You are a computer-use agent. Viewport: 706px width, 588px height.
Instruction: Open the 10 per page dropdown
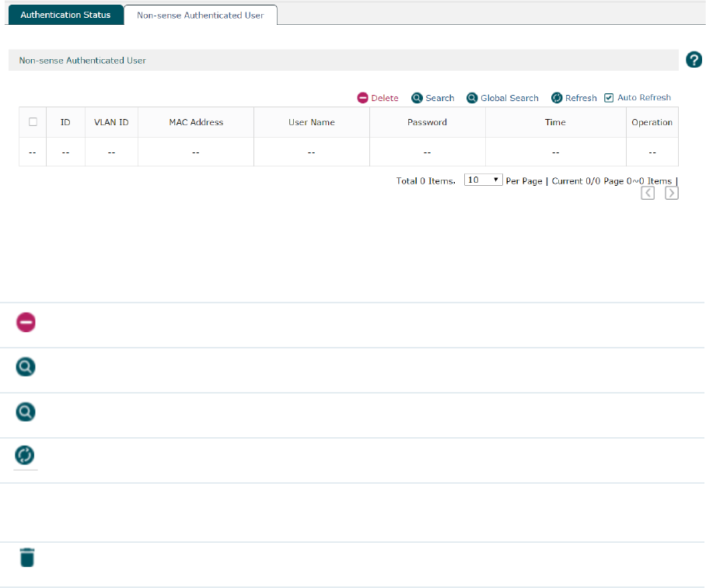483,180
